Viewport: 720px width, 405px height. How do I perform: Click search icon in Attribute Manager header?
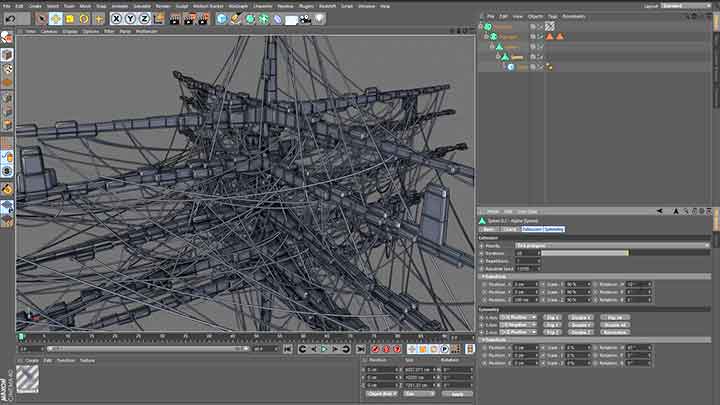(686, 211)
